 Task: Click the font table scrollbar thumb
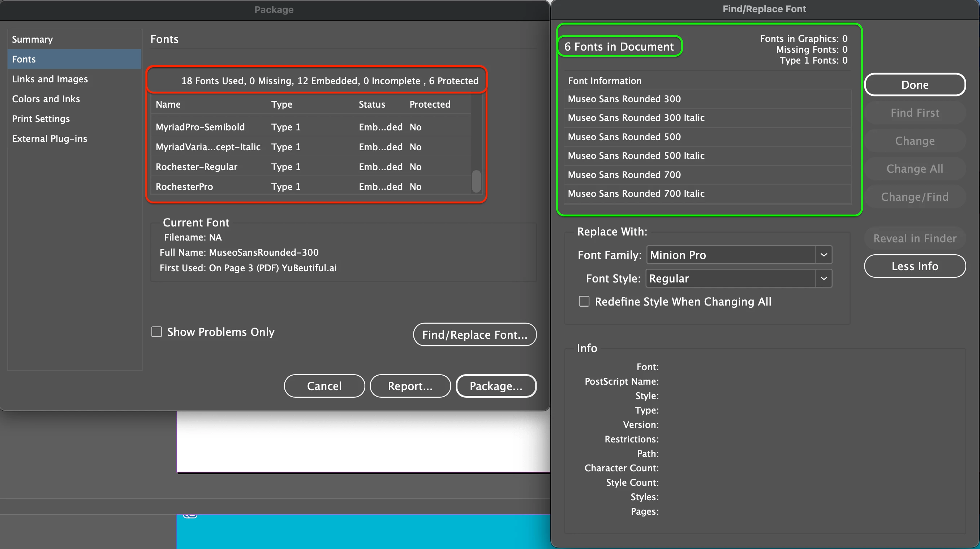476,181
